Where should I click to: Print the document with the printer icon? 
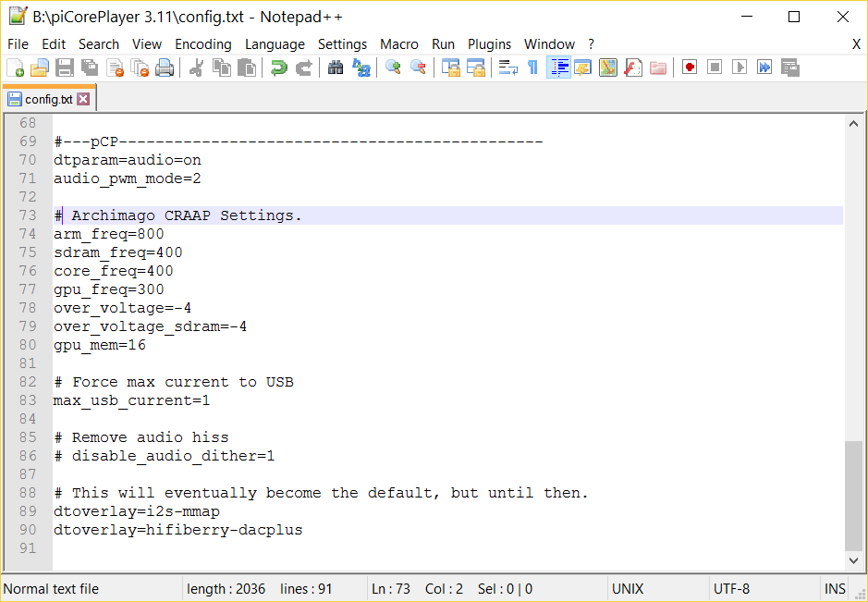click(165, 68)
